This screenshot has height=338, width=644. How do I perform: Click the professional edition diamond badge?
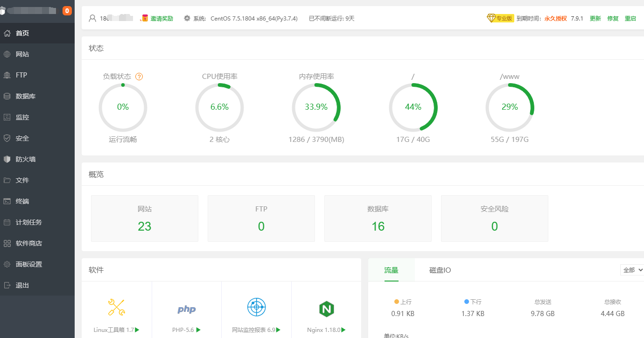point(500,18)
